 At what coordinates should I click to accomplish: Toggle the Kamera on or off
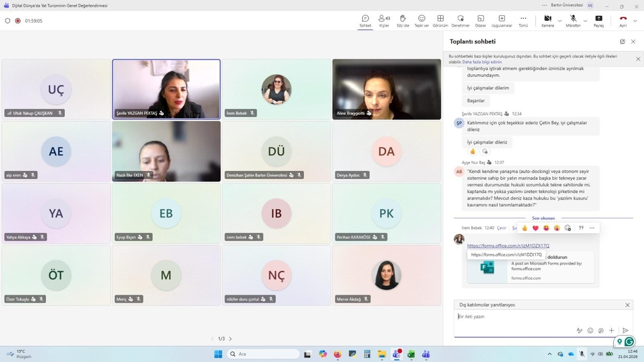(548, 21)
